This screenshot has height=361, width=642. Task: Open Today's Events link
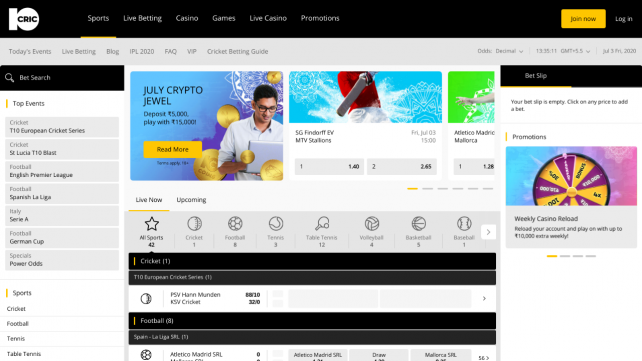(x=30, y=52)
